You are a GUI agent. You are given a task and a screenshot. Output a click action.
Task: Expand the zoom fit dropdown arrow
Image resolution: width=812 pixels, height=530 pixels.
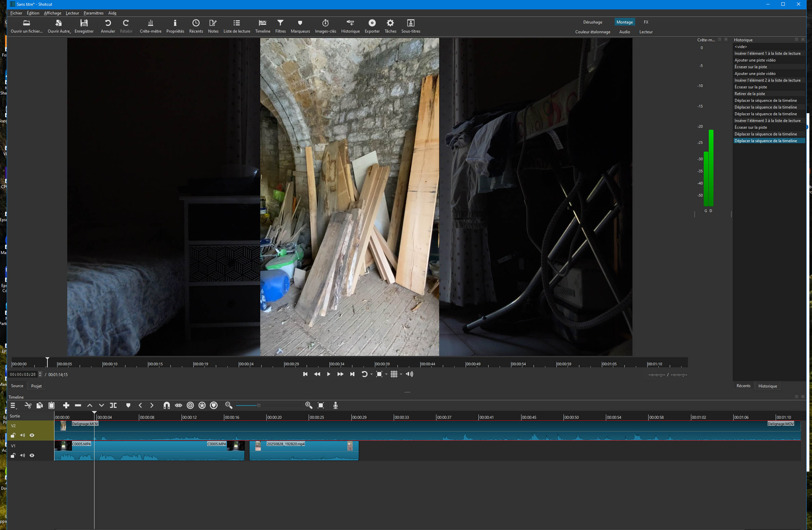[x=386, y=374]
